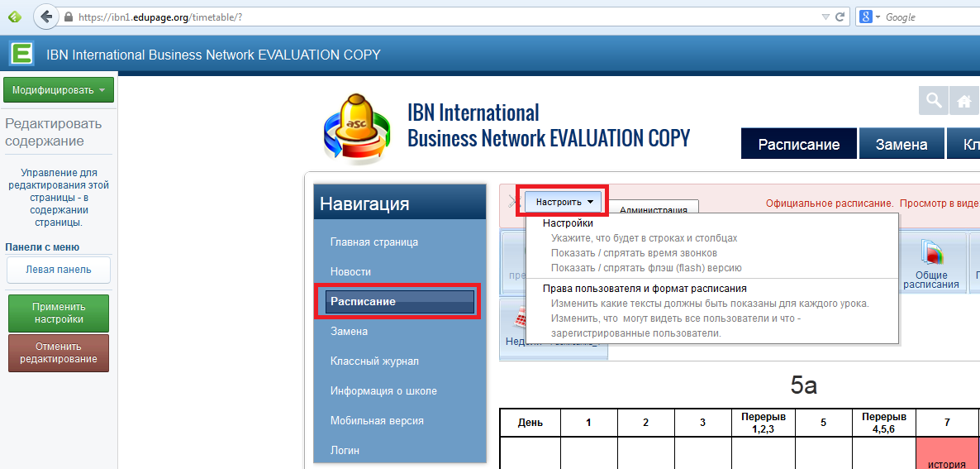Click the 'Панели с меню' label
The width and height of the screenshot is (980, 469).
[x=42, y=247]
